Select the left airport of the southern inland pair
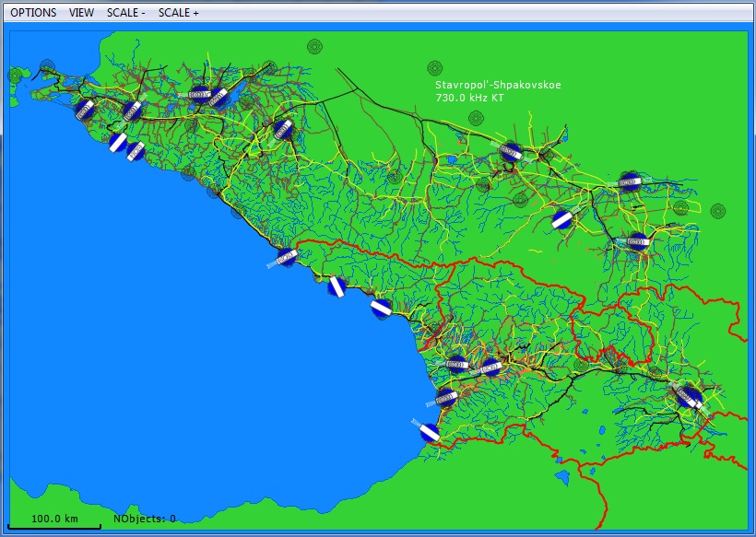 click(x=456, y=365)
